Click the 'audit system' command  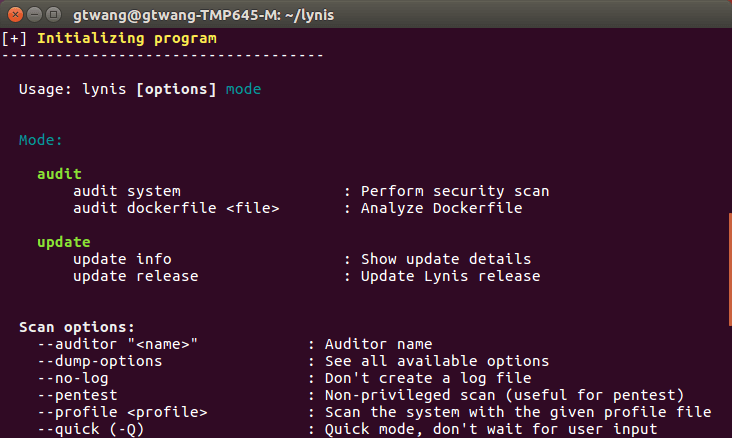[127, 191]
